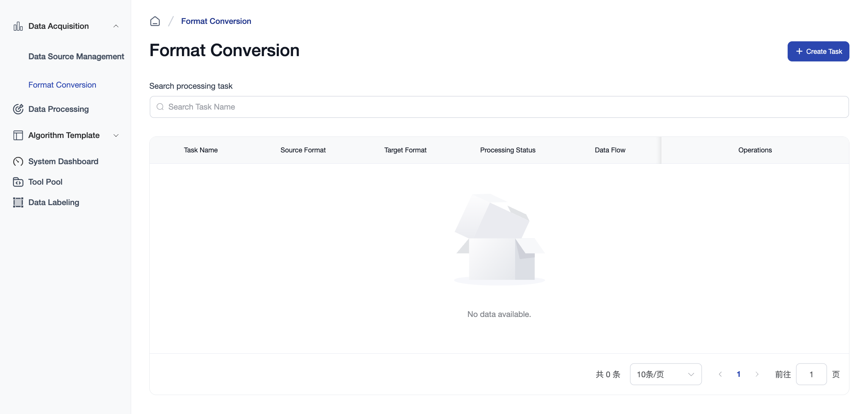Click the Data Acquisition bar chart icon
The width and height of the screenshot is (868, 414).
[18, 26]
